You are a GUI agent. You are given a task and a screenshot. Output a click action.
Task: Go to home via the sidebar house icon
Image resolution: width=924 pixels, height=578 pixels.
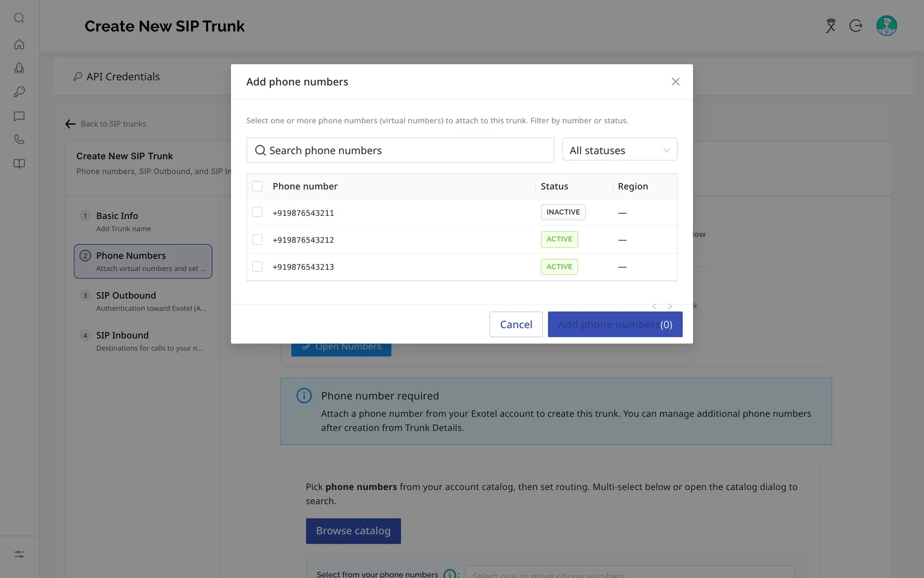coord(19,44)
